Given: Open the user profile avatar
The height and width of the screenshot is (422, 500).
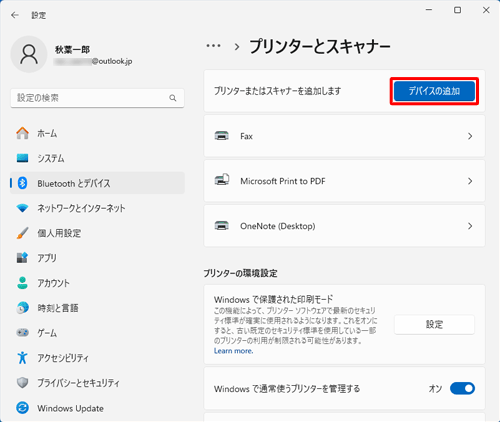Looking at the screenshot, I should click(29, 54).
